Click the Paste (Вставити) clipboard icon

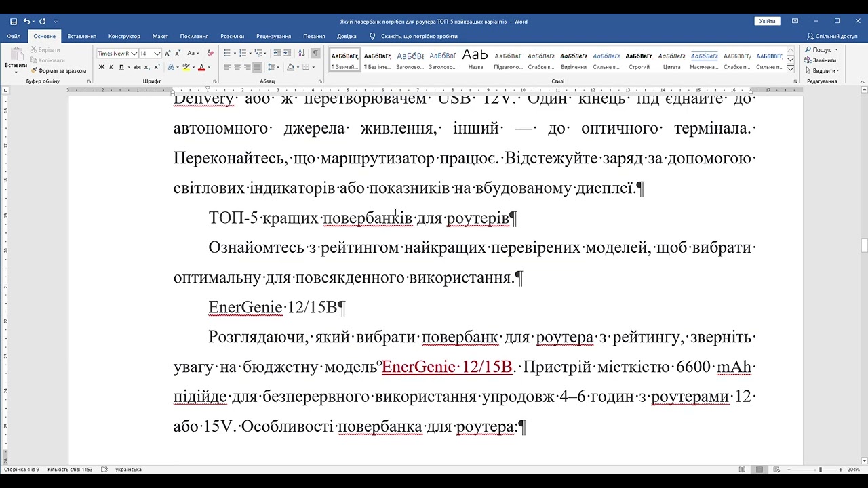16,54
